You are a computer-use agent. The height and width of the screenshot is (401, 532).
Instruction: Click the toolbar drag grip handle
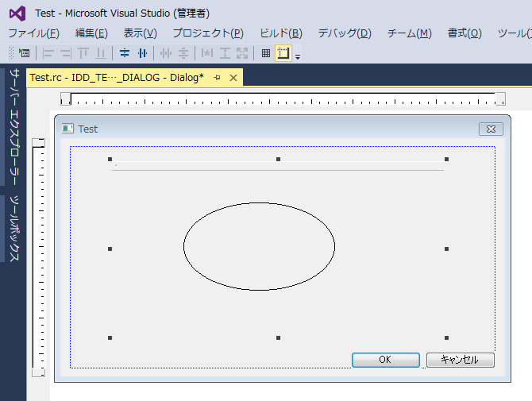(12, 53)
